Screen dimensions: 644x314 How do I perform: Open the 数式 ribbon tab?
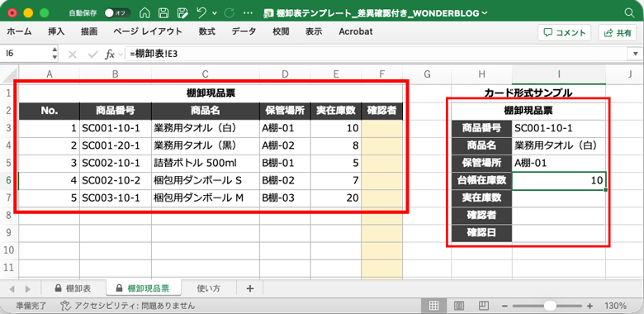tap(207, 31)
